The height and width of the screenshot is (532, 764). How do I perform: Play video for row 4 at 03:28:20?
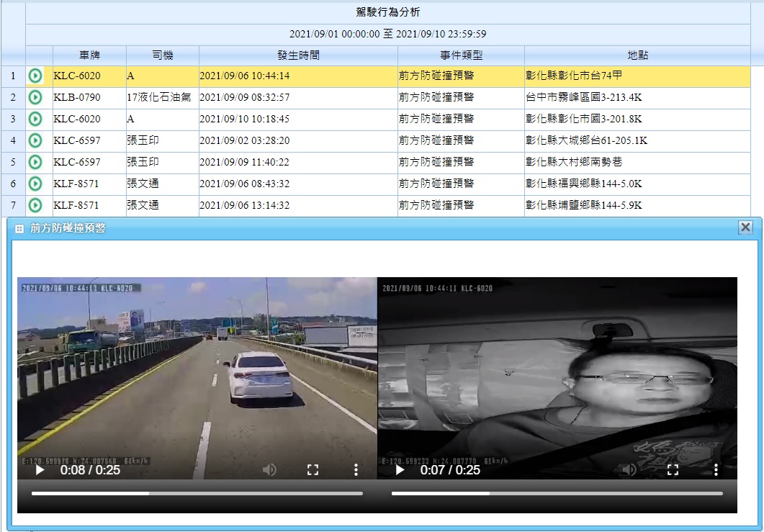click(x=35, y=140)
